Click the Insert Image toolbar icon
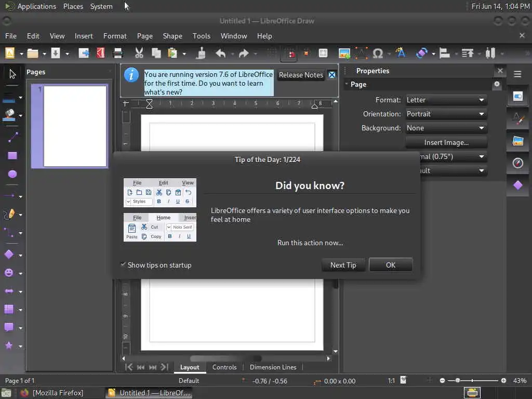The width and height of the screenshot is (532, 399). pyautogui.click(x=344, y=54)
